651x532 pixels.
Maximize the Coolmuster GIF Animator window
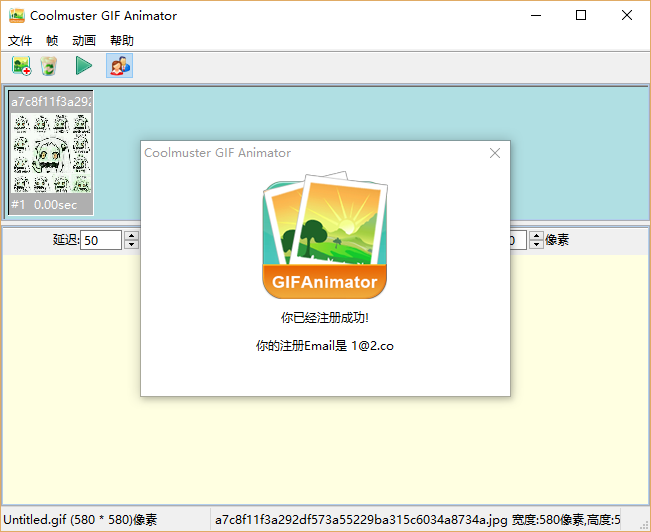click(x=581, y=15)
